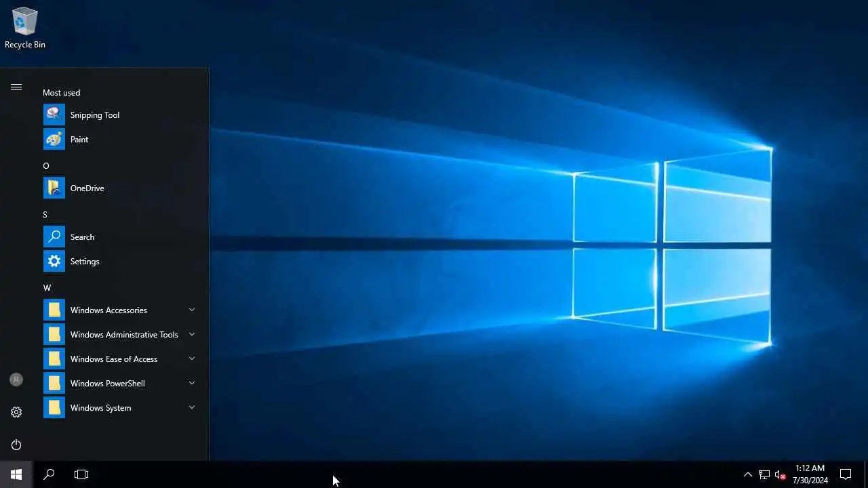Open OneDrive folder icon
Image resolution: width=868 pixels, height=488 pixels.
pos(54,188)
